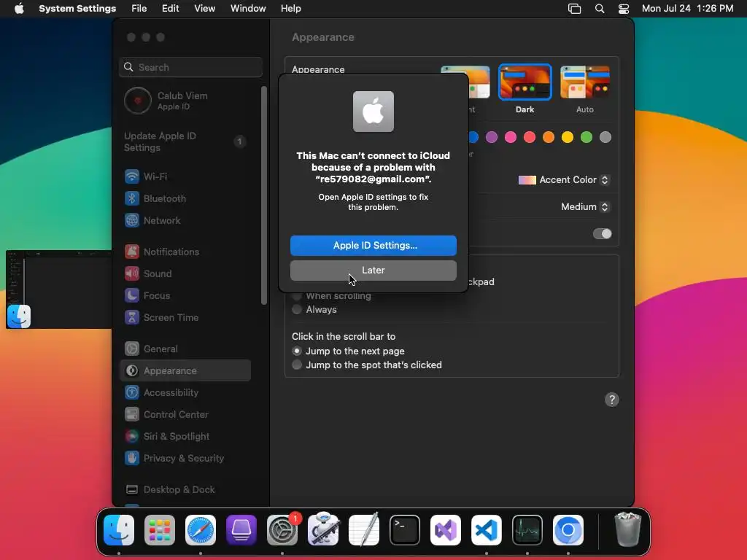Open Visual Studio Code from the Dock
Screen dimensions: 747x560
pyautogui.click(x=487, y=530)
